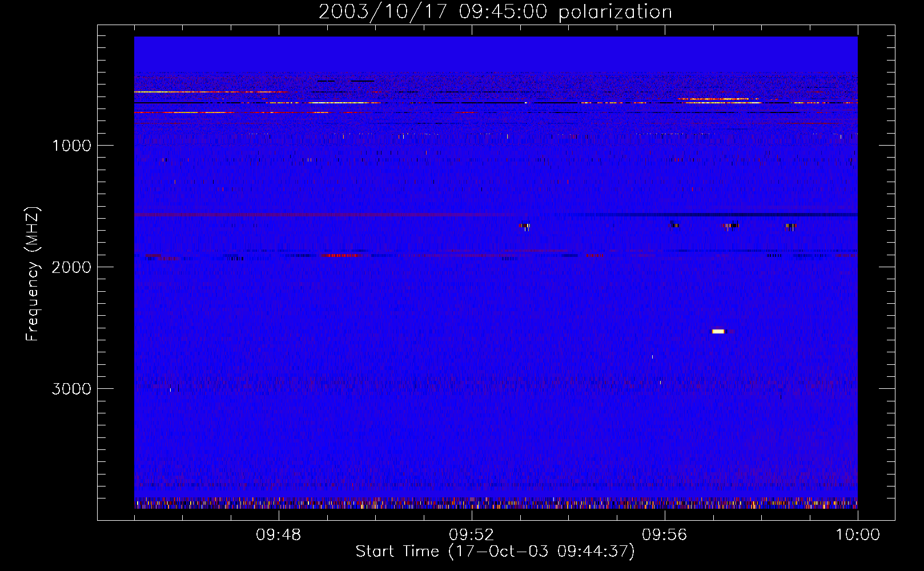
Task: Click the 09:52 time axis label
Action: tap(471, 535)
